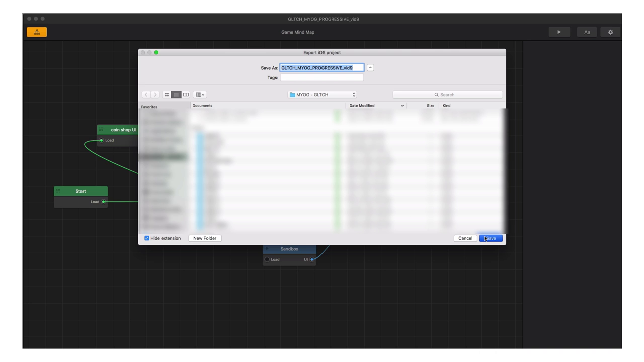The width and height of the screenshot is (644, 362).
Task: Open the gear settings icon
Action: point(610,32)
